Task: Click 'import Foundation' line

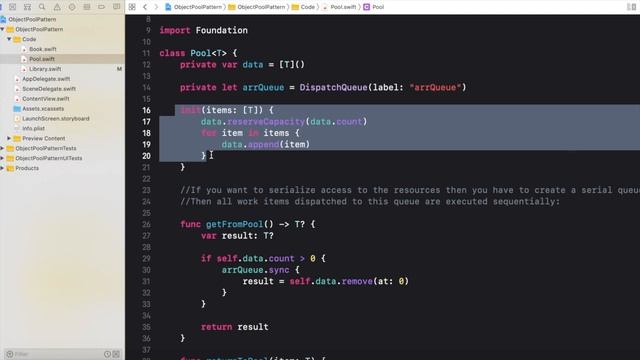Action: (203, 30)
